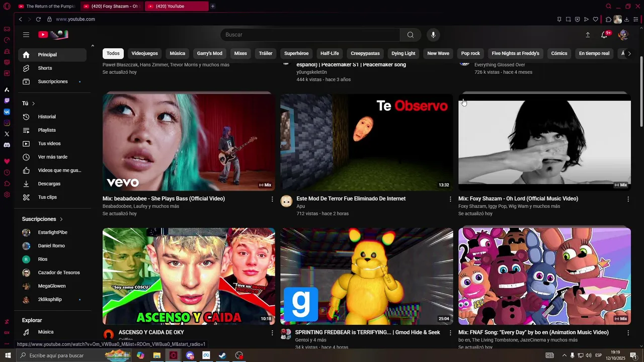Open the Gmod yellow Fredbear thumbnail
Screen dimensions: 644x362
pos(367,277)
